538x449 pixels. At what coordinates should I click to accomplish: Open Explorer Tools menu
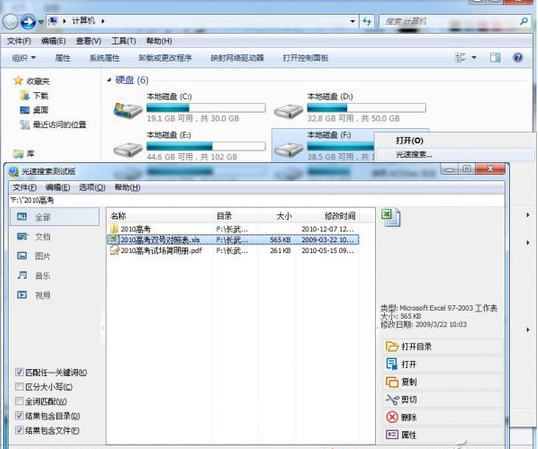tap(124, 41)
